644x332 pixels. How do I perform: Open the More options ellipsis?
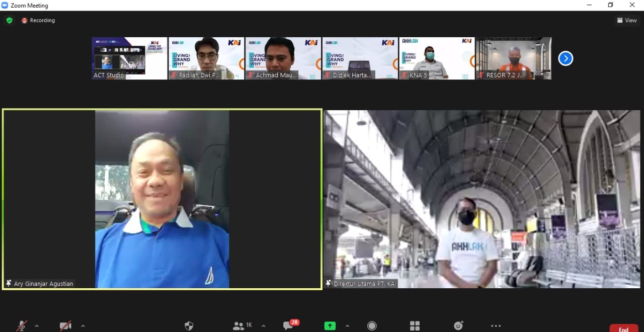(x=496, y=326)
